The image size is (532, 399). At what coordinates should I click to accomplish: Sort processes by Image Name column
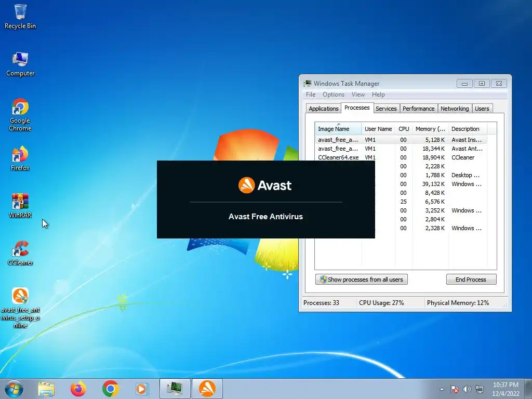tap(338, 129)
